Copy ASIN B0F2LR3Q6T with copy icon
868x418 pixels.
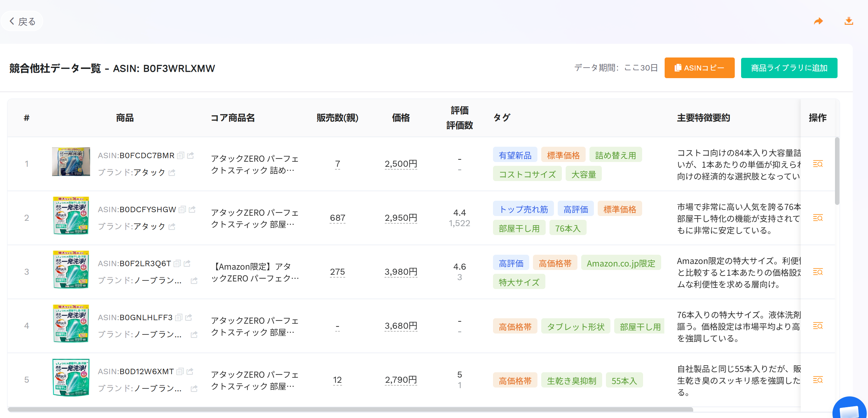click(x=177, y=264)
